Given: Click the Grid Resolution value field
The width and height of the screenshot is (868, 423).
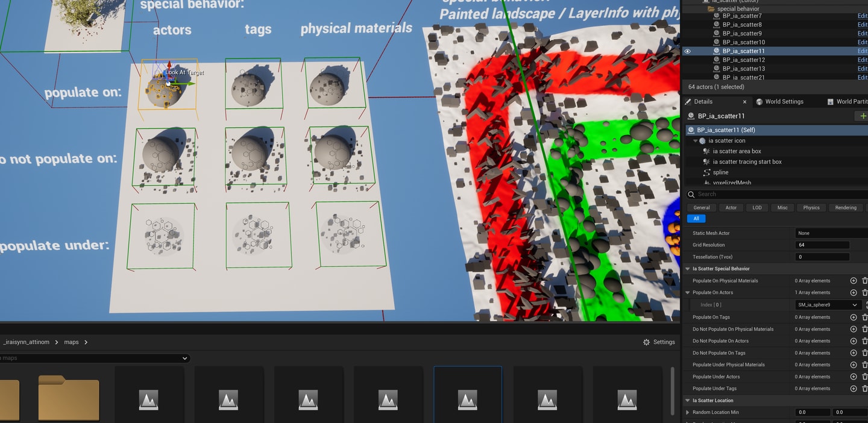Looking at the screenshot, I should click(822, 245).
